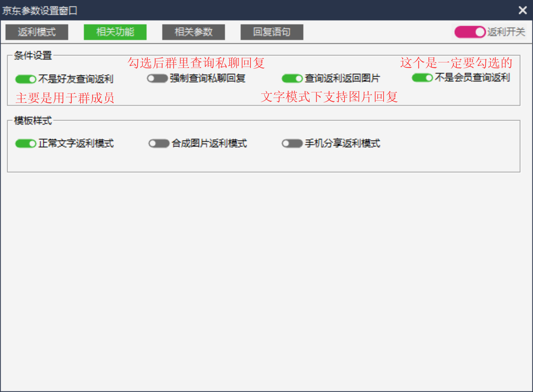533x392 pixels.
Task: Toggle 不是会员查询返利 switch
Action: tap(422, 77)
